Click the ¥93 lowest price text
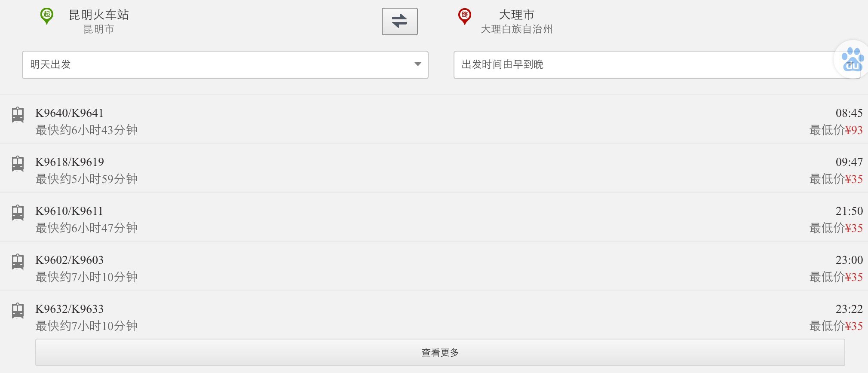The width and height of the screenshot is (868, 373). [x=854, y=130]
